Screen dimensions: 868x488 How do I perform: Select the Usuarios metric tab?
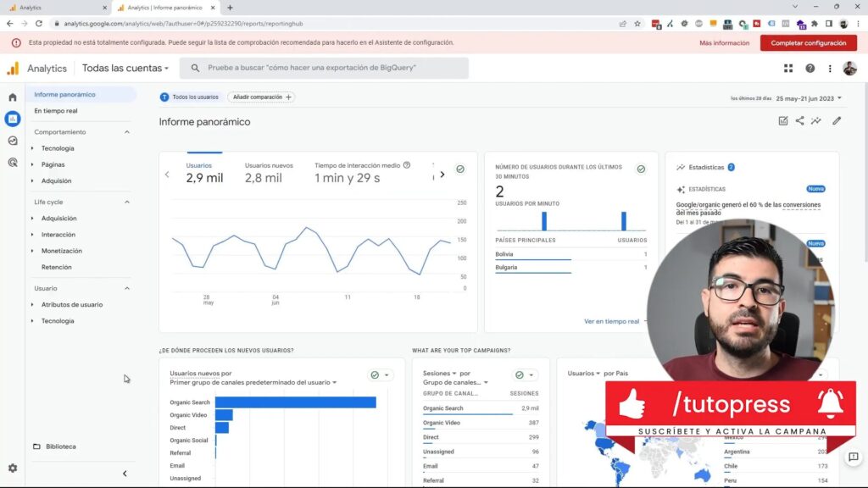click(204, 173)
